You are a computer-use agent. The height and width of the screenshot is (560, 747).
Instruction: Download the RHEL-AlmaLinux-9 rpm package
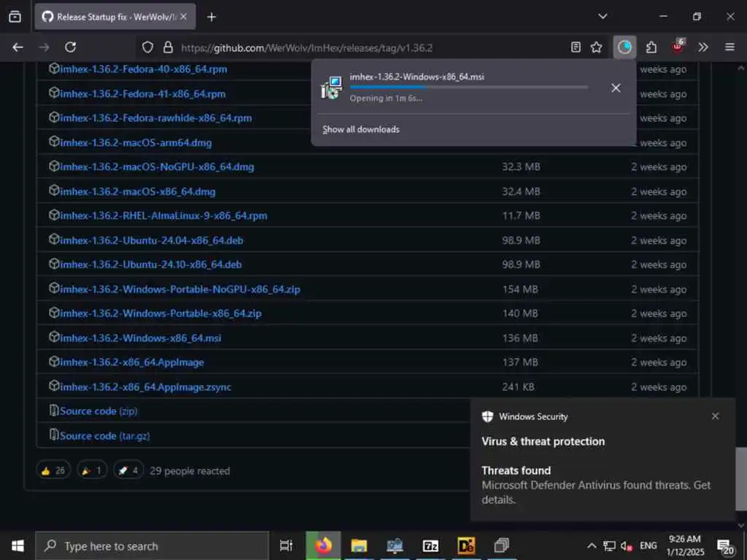(x=163, y=216)
